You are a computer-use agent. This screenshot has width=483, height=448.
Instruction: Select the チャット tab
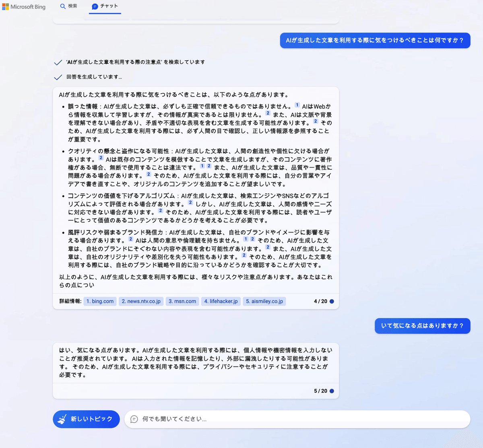click(105, 6)
